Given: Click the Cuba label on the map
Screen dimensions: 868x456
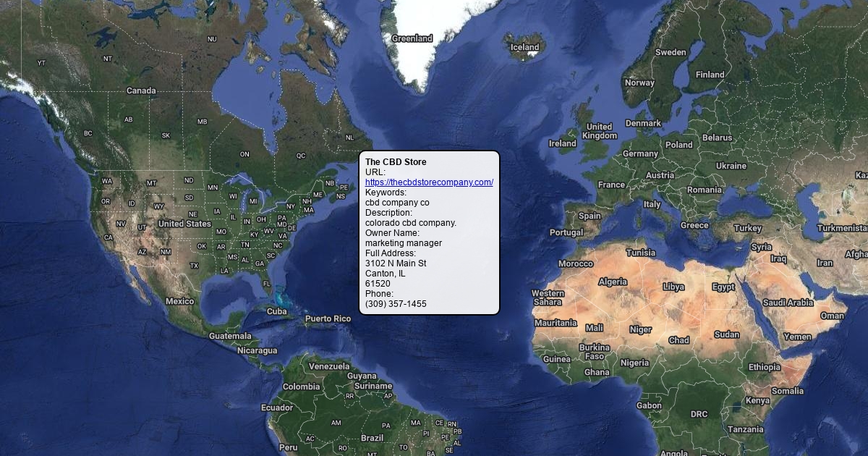Looking at the screenshot, I should pyautogui.click(x=277, y=311).
